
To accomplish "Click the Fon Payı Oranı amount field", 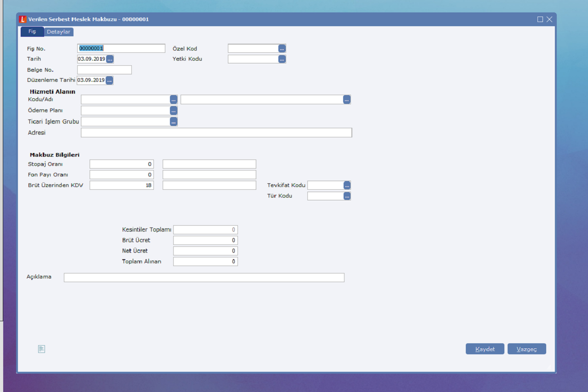I will (x=209, y=175).
